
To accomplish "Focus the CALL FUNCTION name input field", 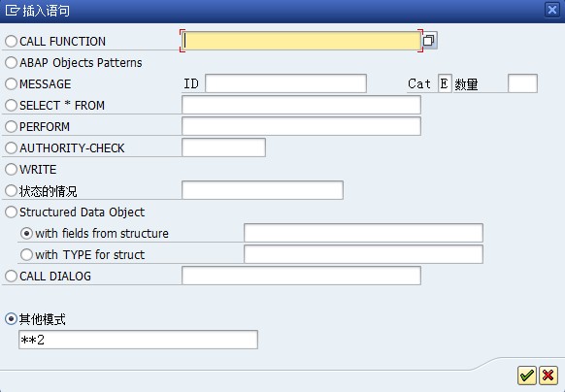I will click(x=301, y=41).
